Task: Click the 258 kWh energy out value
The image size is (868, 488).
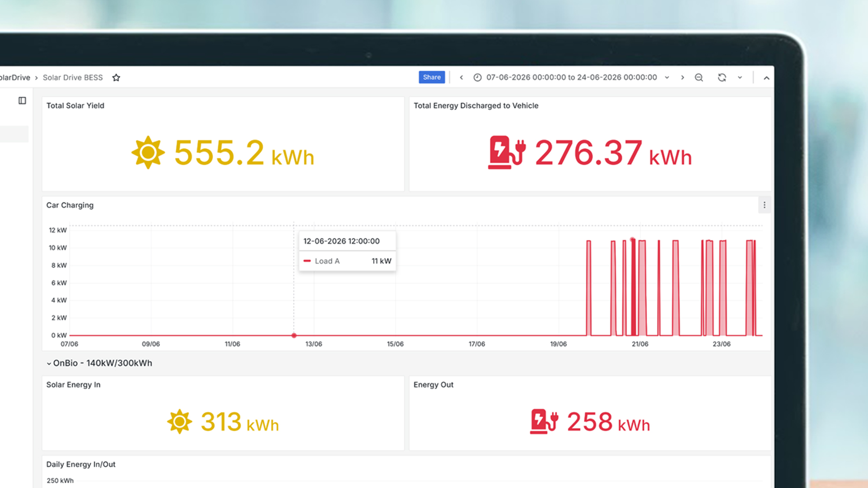Action: pyautogui.click(x=608, y=422)
